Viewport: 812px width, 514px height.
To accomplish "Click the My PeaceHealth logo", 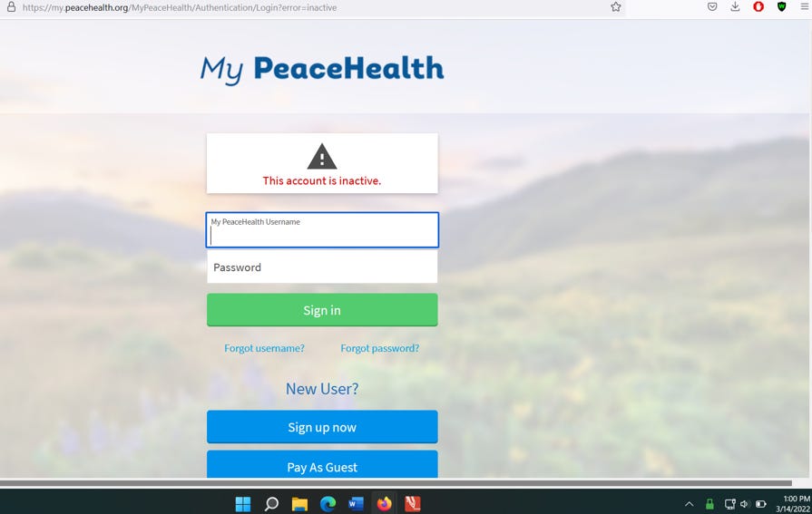I will 322,69.
